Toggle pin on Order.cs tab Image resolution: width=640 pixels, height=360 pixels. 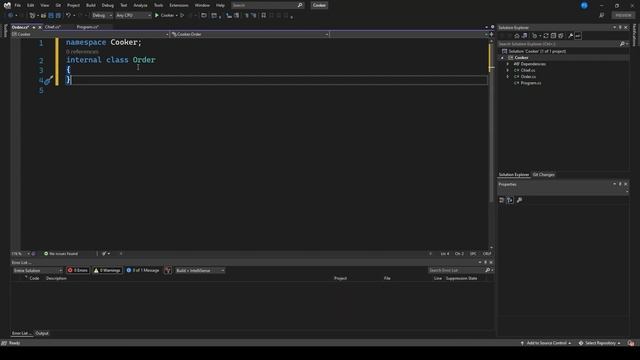pyautogui.click(x=34, y=27)
